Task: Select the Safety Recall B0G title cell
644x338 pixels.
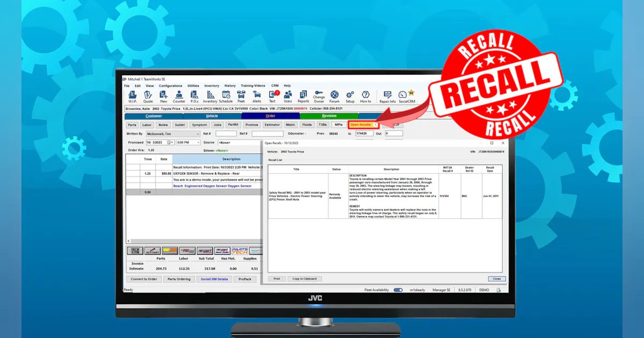Action: [297, 196]
